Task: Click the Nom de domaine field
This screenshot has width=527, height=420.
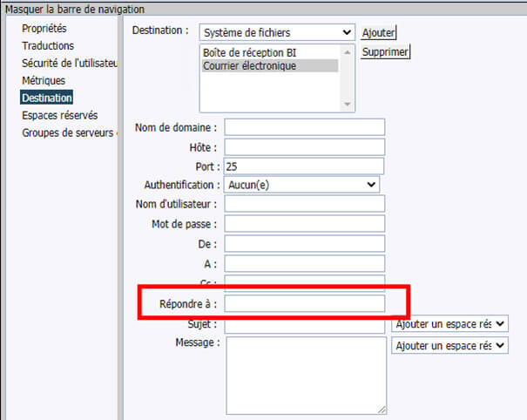Action: coord(304,127)
